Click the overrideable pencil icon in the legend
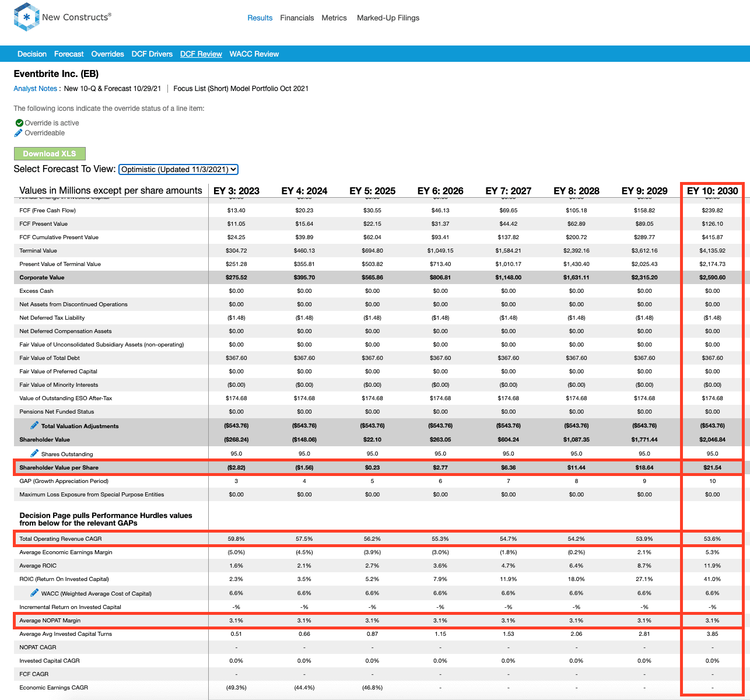This screenshot has height=700, width=750. (x=19, y=133)
